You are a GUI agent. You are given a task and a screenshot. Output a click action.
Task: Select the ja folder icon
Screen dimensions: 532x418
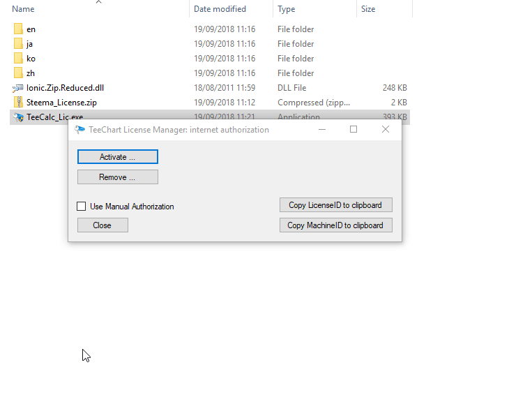(x=18, y=44)
